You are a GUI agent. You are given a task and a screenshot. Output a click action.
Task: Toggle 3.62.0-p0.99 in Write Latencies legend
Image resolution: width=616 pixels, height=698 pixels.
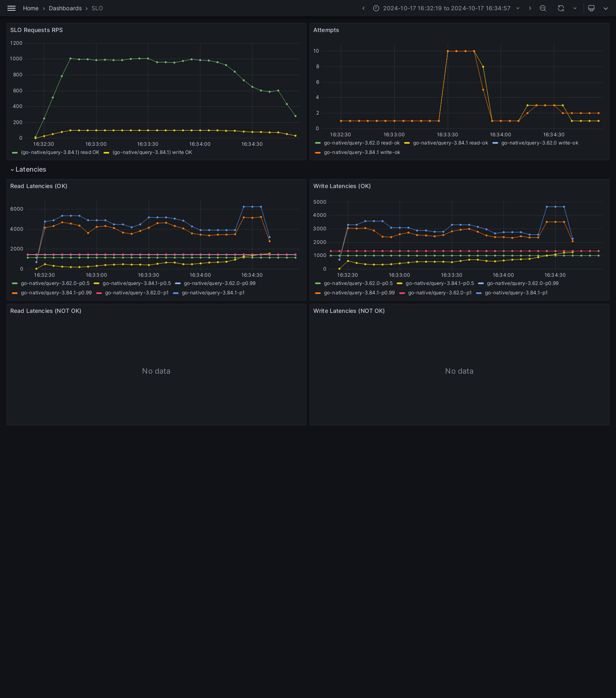(523, 283)
